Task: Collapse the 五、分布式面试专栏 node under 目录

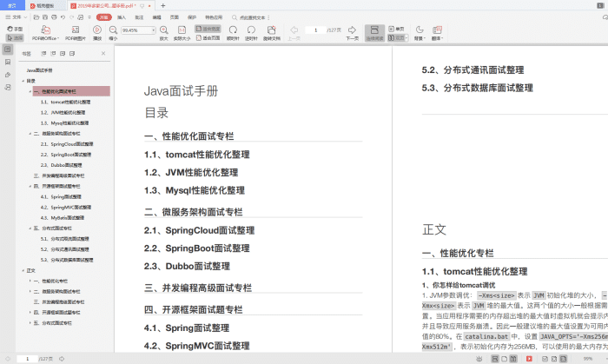Action: 30,228
